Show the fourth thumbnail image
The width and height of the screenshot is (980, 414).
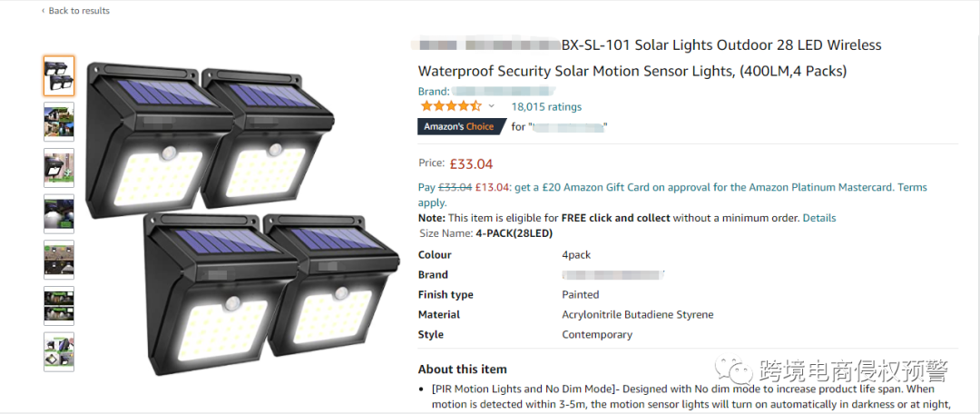coord(59,214)
